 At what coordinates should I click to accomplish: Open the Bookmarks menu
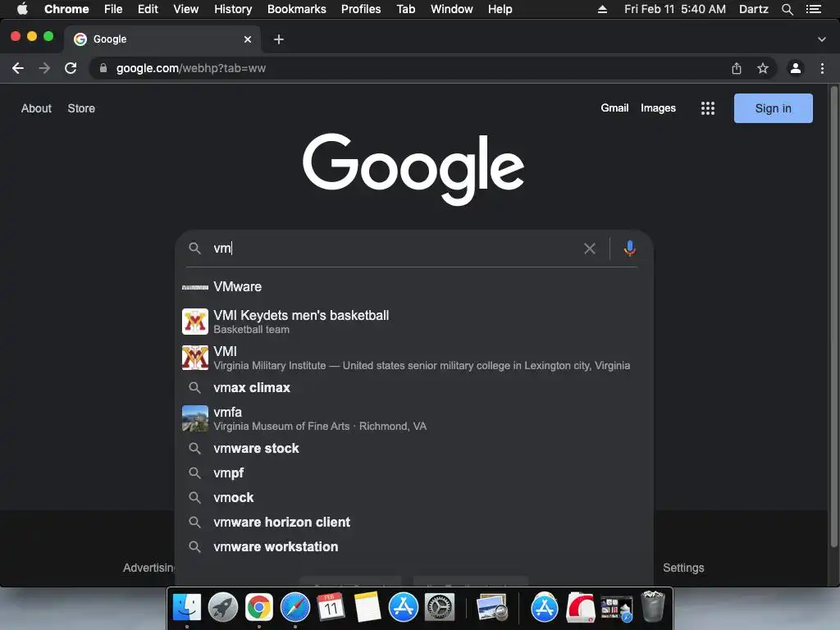(x=297, y=9)
